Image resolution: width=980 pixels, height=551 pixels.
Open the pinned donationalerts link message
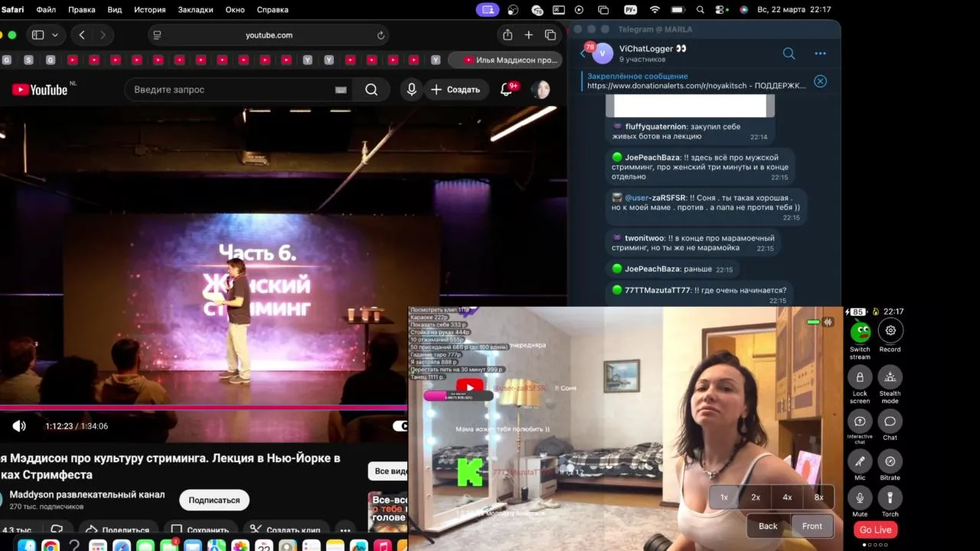(696, 81)
